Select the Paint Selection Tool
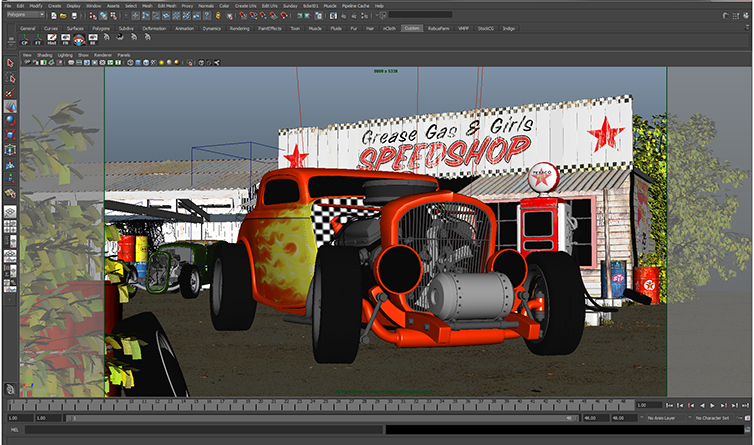 [10, 92]
